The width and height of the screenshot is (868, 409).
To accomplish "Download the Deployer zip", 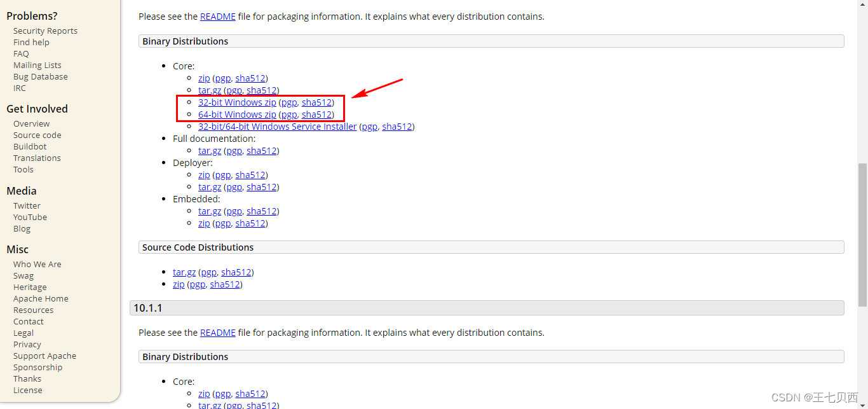I will tap(204, 175).
